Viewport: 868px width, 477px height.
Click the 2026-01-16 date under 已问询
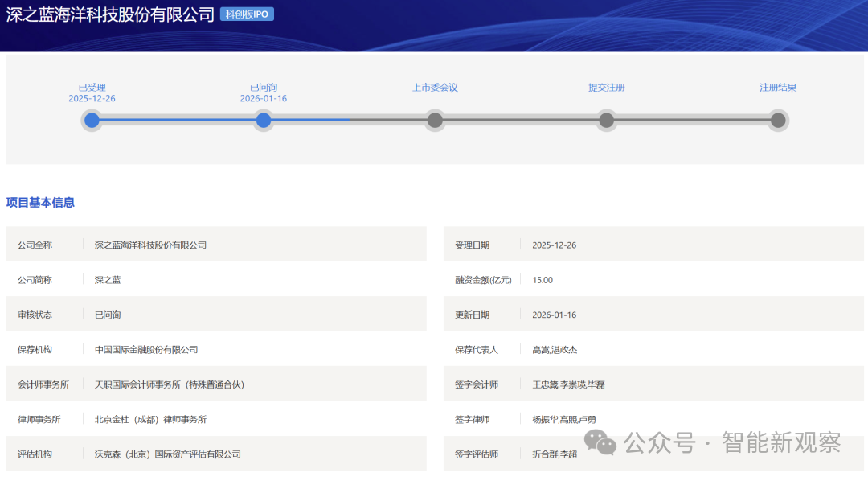(x=264, y=99)
